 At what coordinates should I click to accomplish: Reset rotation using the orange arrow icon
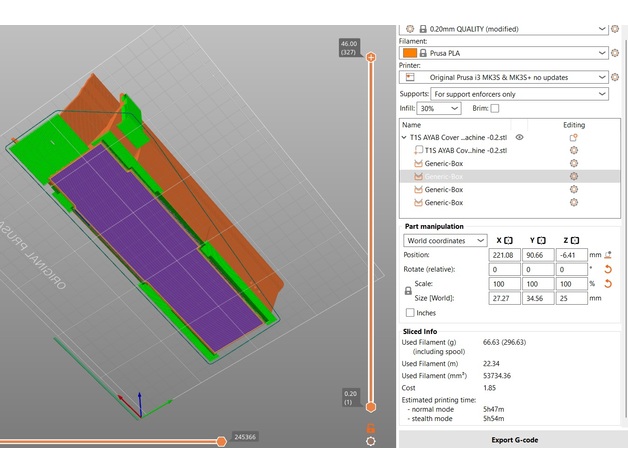(608, 270)
